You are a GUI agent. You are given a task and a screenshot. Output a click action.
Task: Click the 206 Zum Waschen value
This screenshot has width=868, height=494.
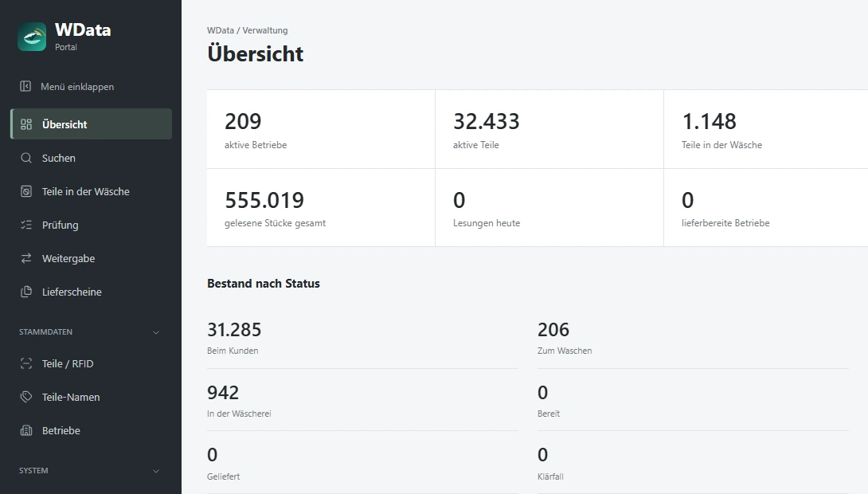(x=553, y=330)
